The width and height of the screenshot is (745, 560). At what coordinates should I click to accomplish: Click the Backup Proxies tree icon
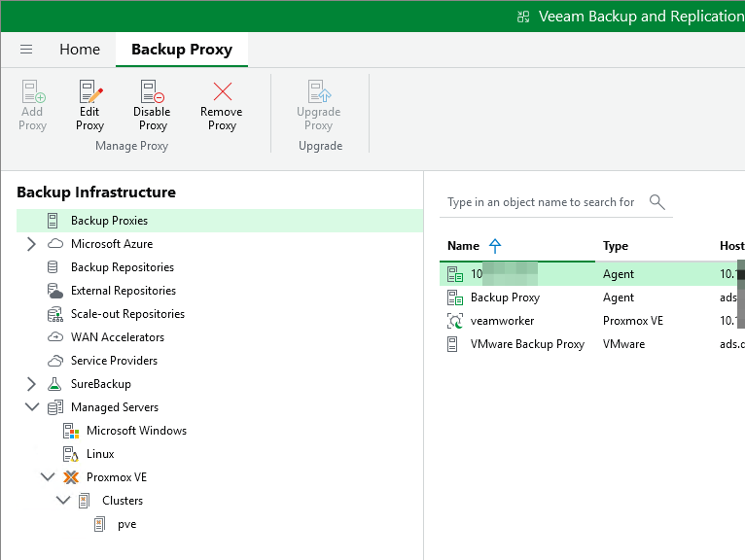tap(53, 221)
